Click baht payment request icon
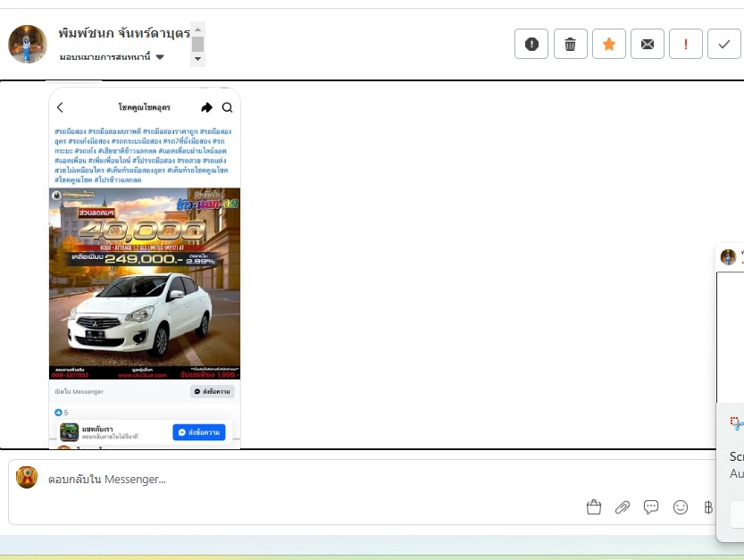 tap(708, 507)
